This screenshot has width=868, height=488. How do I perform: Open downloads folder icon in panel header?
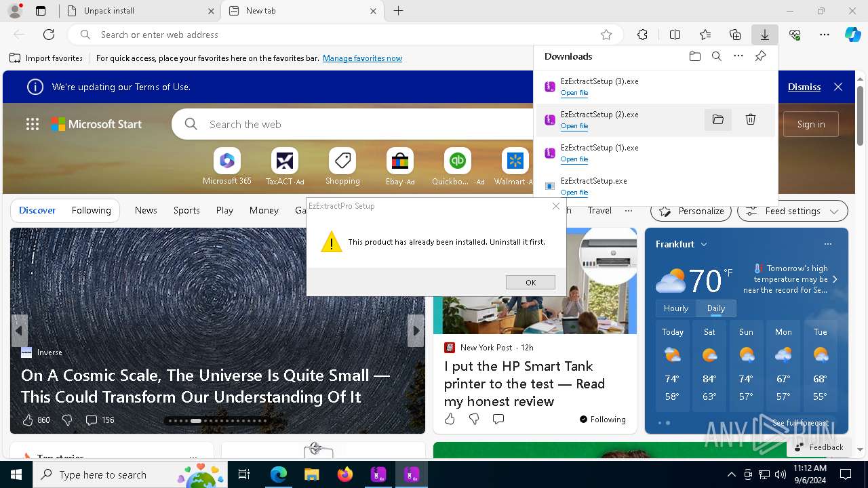695,56
